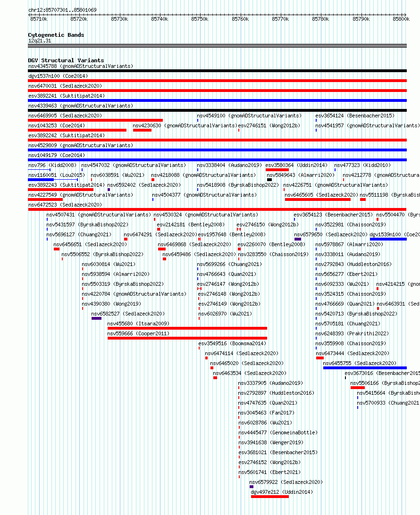Open nsv3941638 (Wenger2019) label
Screen dimensions: 420x515
pos(271,442)
